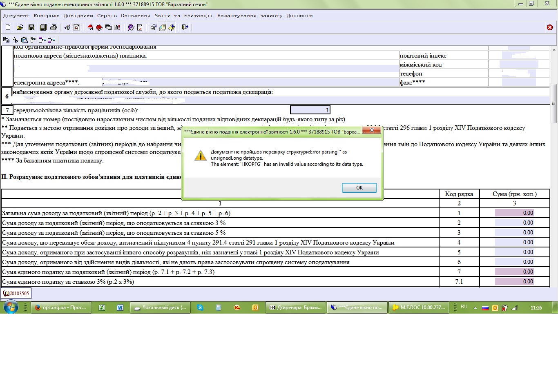Open the Звіти та квитанції menu
Viewport: 558px width, 392px height.
(183, 16)
